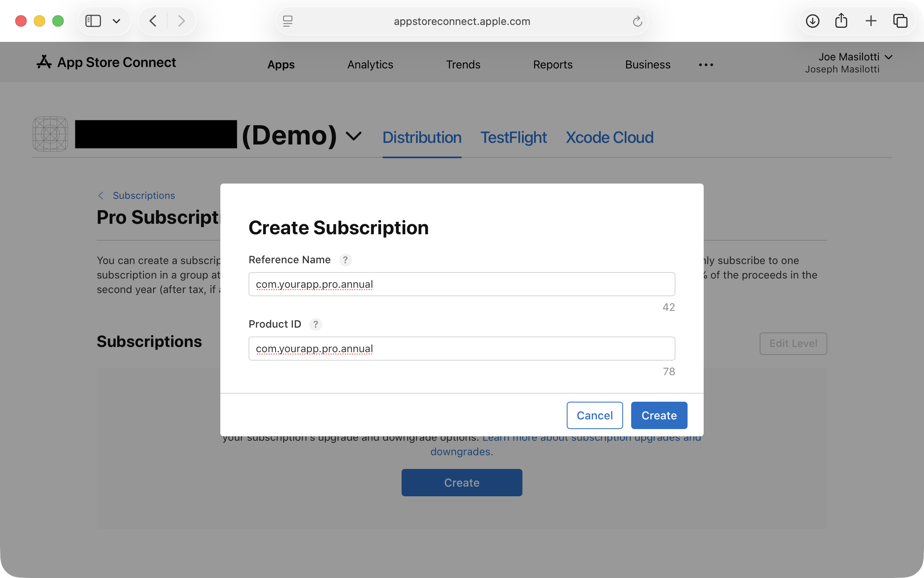Switch to the Distribution tab
The width and height of the screenshot is (924, 578).
[422, 138]
